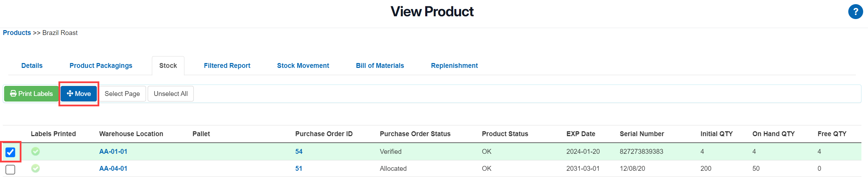The height and width of the screenshot is (177, 868).
Task: Open warehouse location AA-04-01 link
Action: (113, 169)
